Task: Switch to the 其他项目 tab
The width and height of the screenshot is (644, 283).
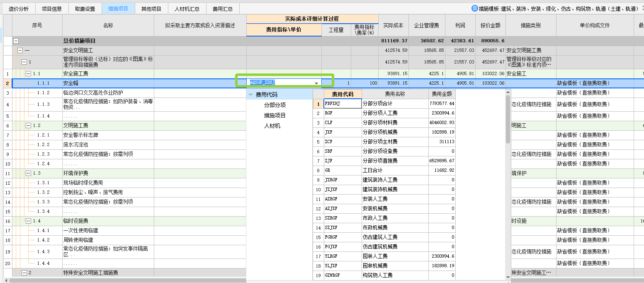Action: coord(151,9)
